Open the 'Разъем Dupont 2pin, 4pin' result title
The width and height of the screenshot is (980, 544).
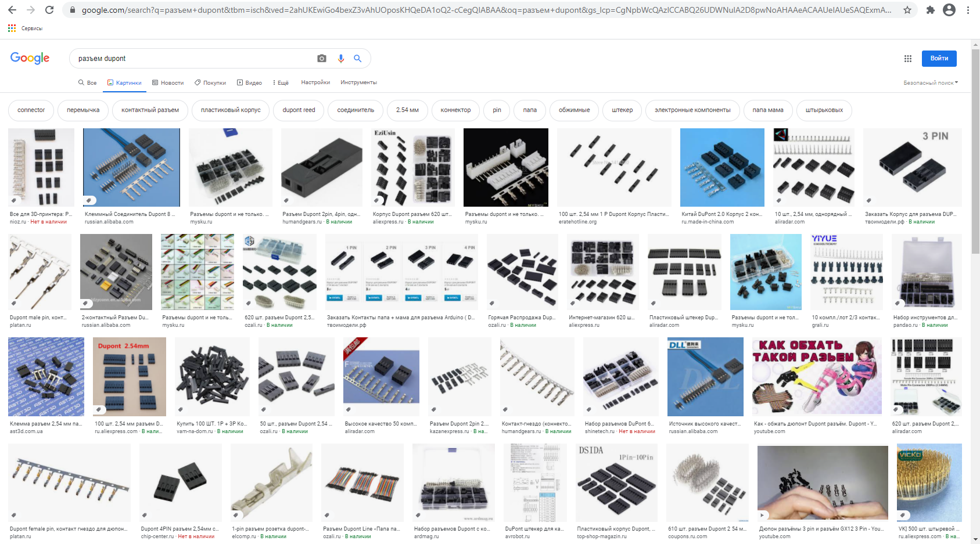pos(321,214)
